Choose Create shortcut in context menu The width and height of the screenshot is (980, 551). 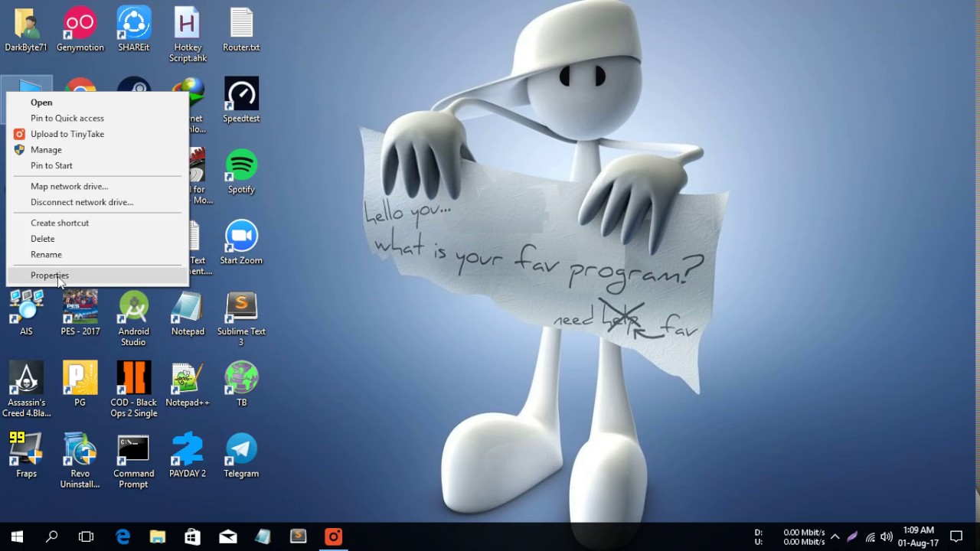point(97,223)
